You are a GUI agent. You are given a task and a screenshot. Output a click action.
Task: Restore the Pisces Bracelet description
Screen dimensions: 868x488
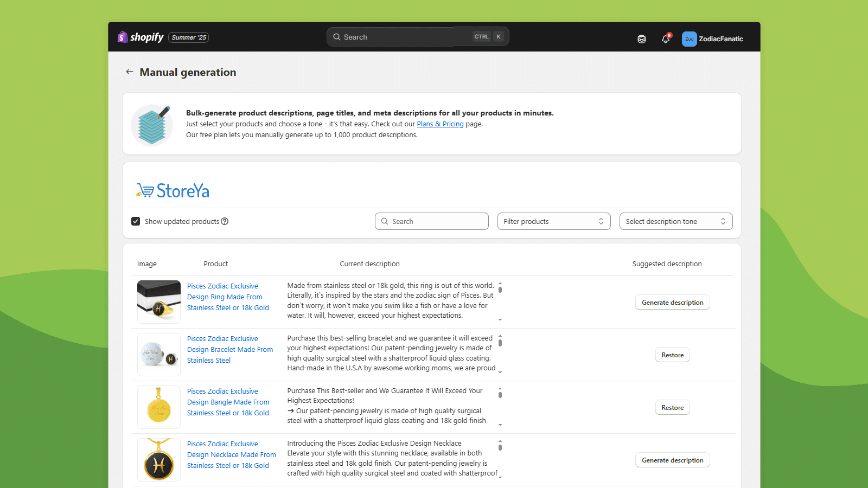coord(672,355)
